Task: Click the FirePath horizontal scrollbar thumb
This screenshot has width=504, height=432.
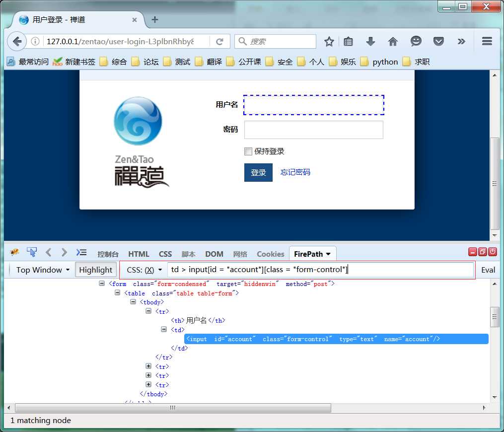Action: [x=173, y=408]
